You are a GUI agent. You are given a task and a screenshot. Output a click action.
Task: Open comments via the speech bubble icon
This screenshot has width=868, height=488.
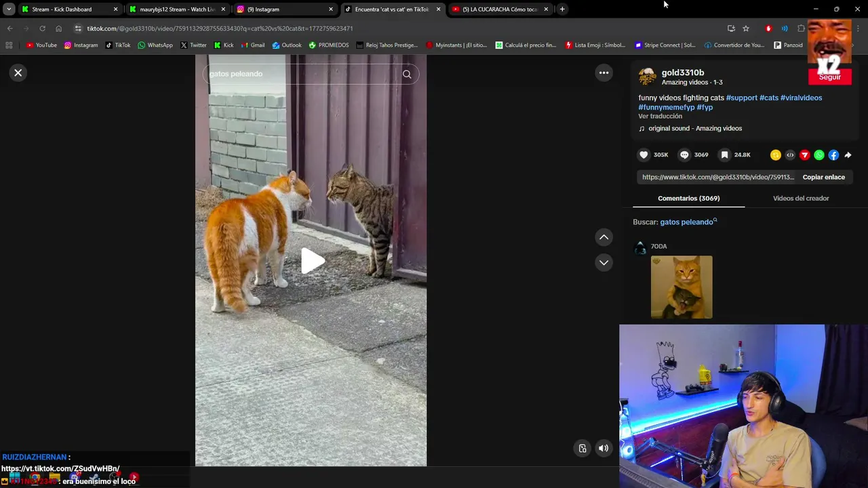684,155
